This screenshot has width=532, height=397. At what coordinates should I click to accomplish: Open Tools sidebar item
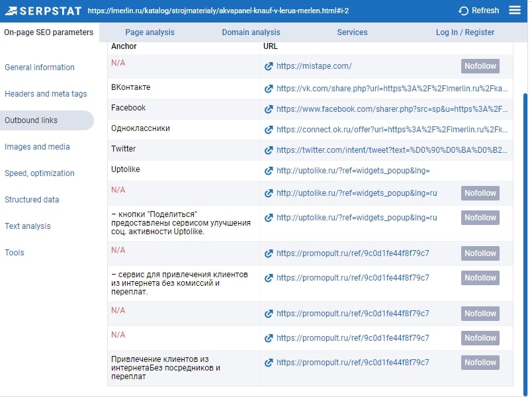point(15,253)
